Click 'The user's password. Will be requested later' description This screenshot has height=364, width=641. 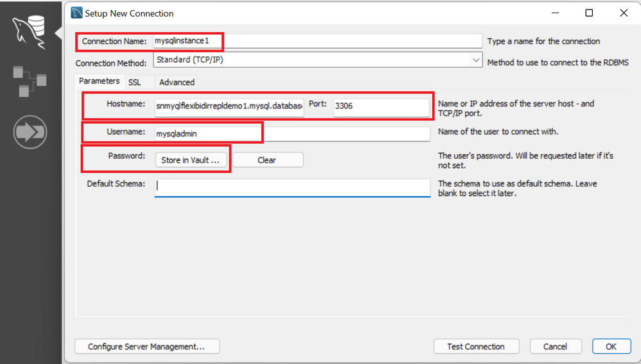point(526,160)
